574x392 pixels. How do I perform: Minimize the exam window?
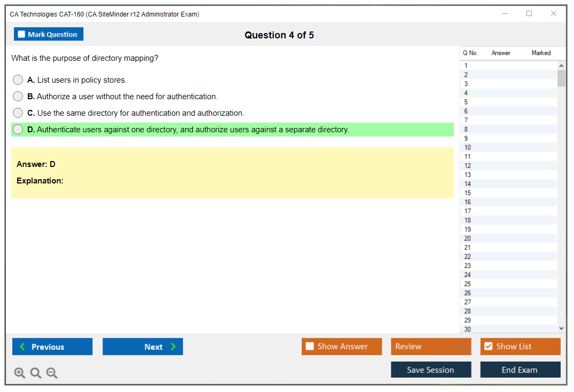[505, 14]
